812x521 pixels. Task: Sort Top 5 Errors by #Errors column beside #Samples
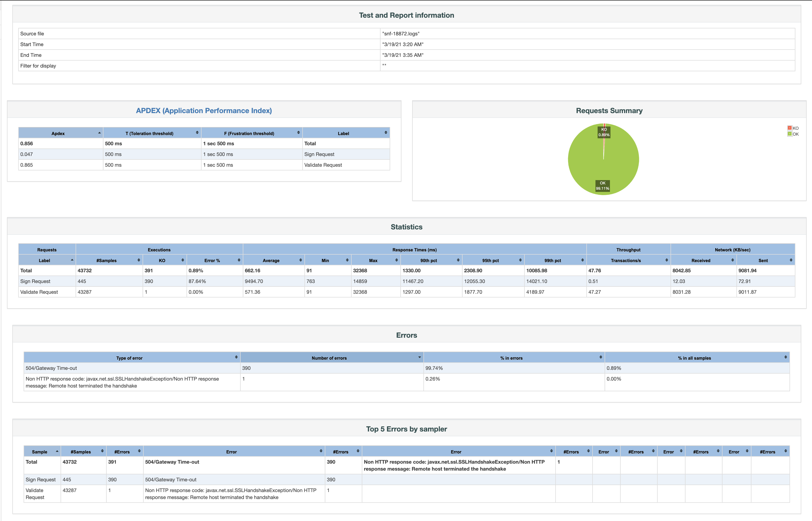pyautogui.click(x=139, y=451)
